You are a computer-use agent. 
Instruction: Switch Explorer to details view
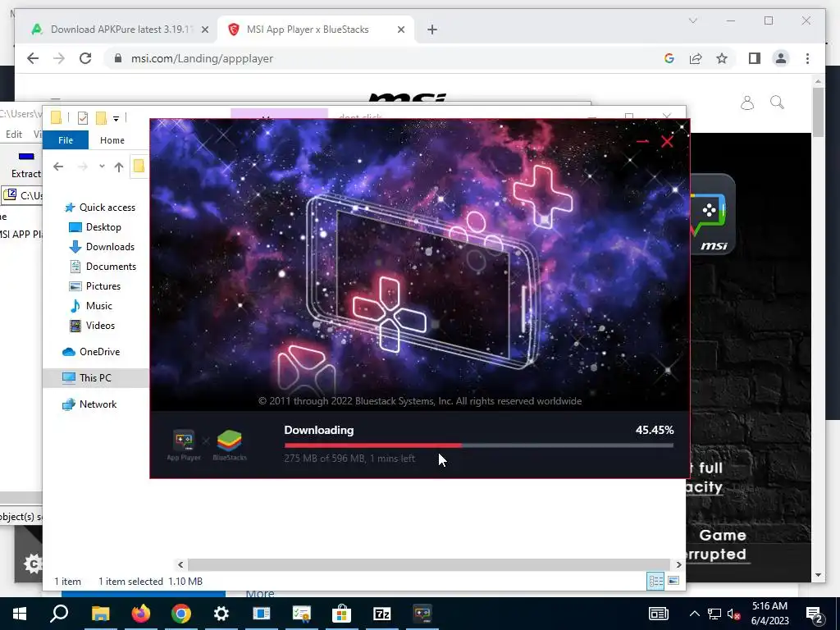click(x=655, y=582)
